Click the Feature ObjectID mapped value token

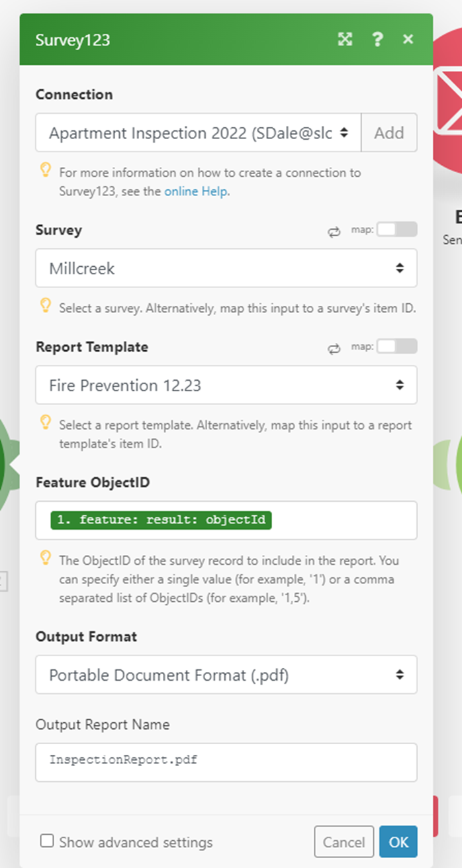click(x=161, y=520)
